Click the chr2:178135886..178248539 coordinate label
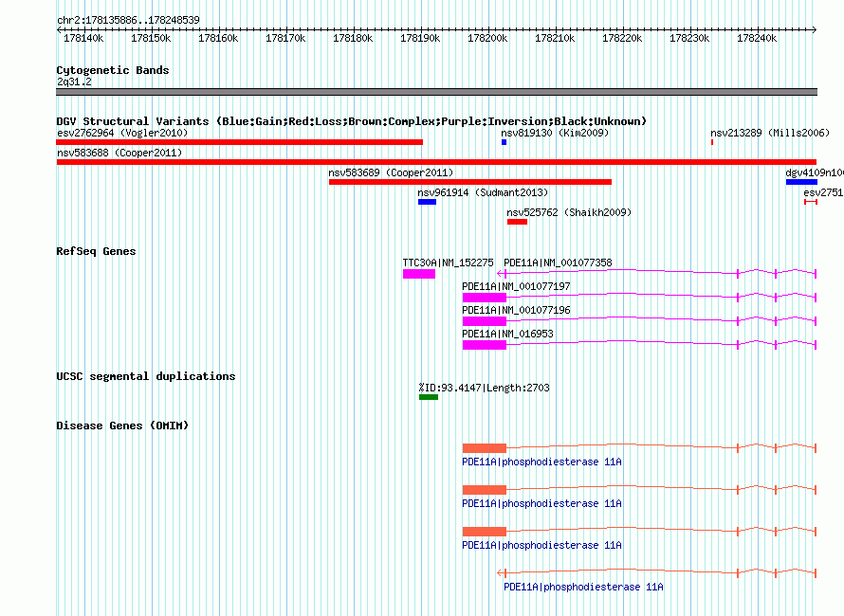Image resolution: width=844 pixels, height=616 pixels. pyautogui.click(x=128, y=20)
